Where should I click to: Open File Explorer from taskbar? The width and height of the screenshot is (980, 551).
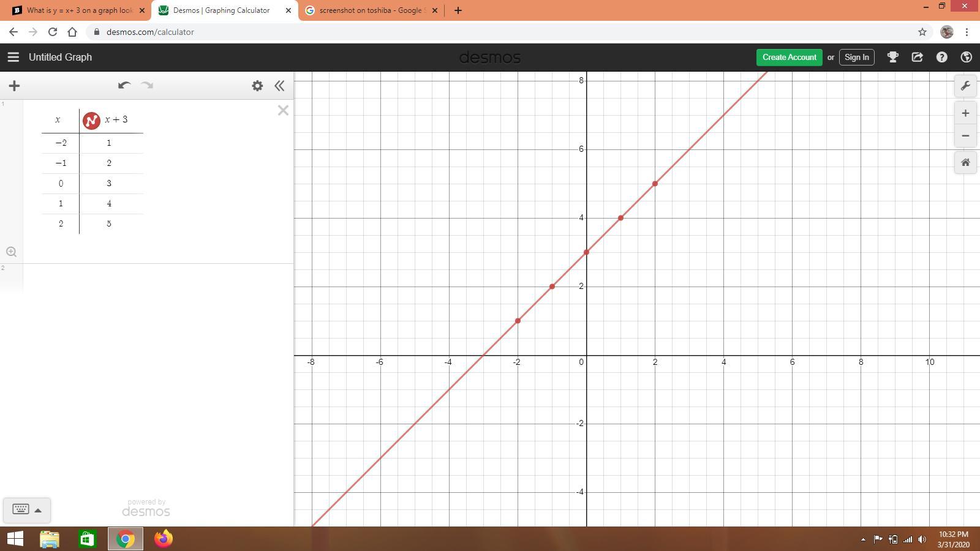pyautogui.click(x=50, y=539)
